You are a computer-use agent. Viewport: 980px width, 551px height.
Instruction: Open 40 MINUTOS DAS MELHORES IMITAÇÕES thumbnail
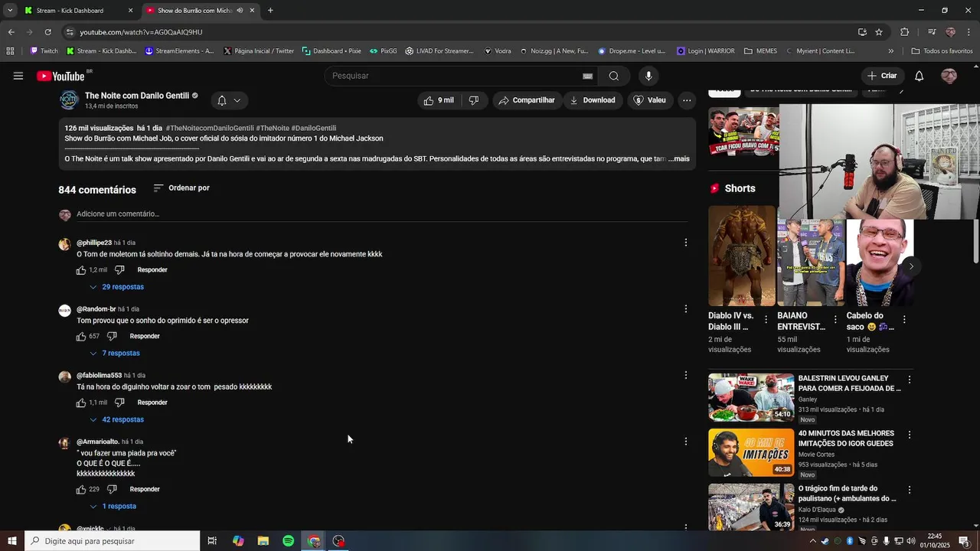pyautogui.click(x=751, y=452)
